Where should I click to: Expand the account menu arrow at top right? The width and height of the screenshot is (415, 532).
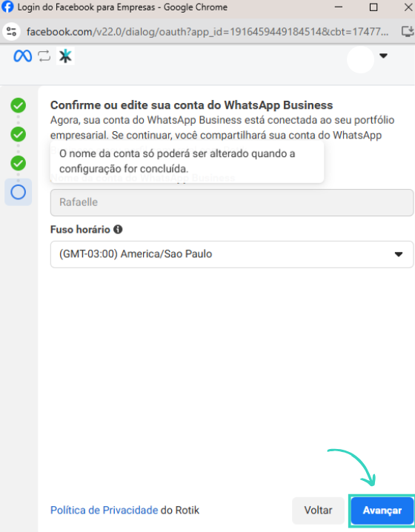(383, 56)
